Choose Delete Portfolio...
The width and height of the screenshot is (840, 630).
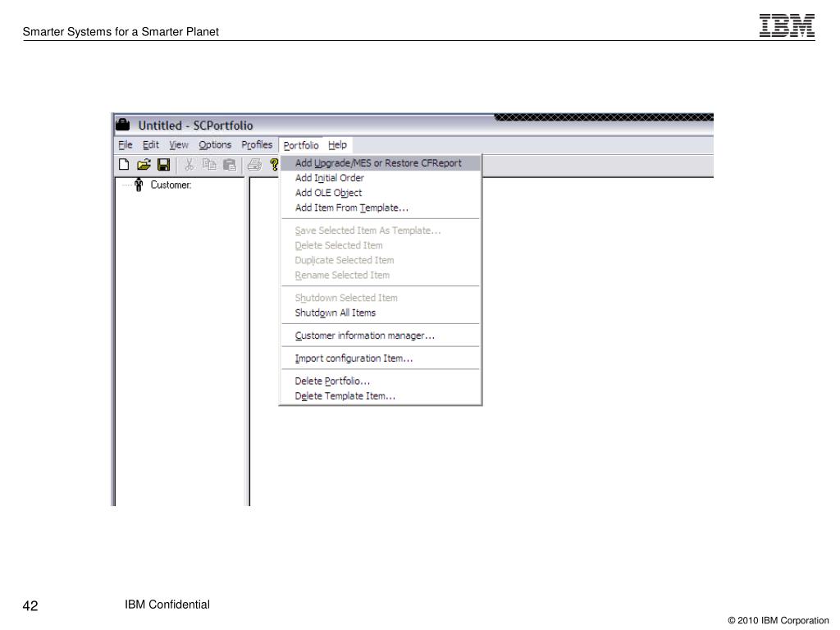click(x=380, y=381)
